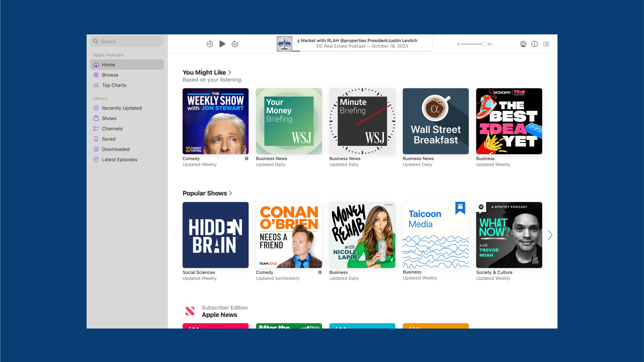The image size is (644, 362).
Task: Go to Top Charts
Action: tap(114, 85)
